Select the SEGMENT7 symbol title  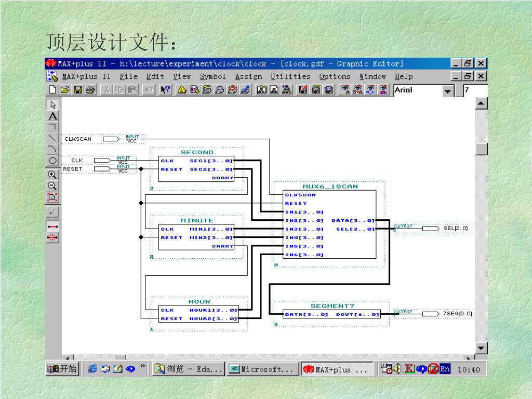click(332, 305)
